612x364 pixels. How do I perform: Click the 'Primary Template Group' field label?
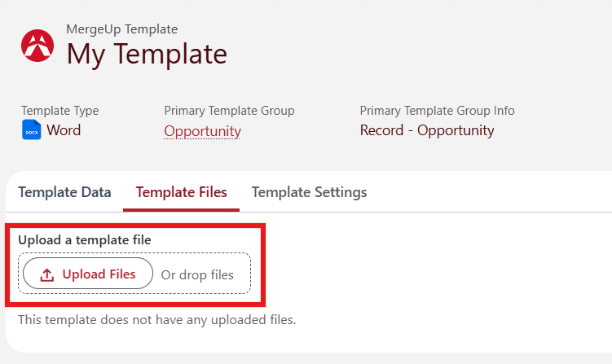(x=229, y=111)
